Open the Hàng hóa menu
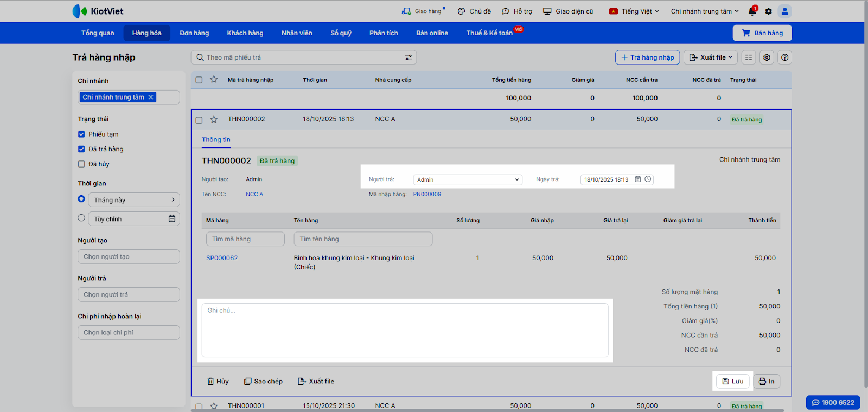Screen dimensions: 868x412 [x=146, y=33]
